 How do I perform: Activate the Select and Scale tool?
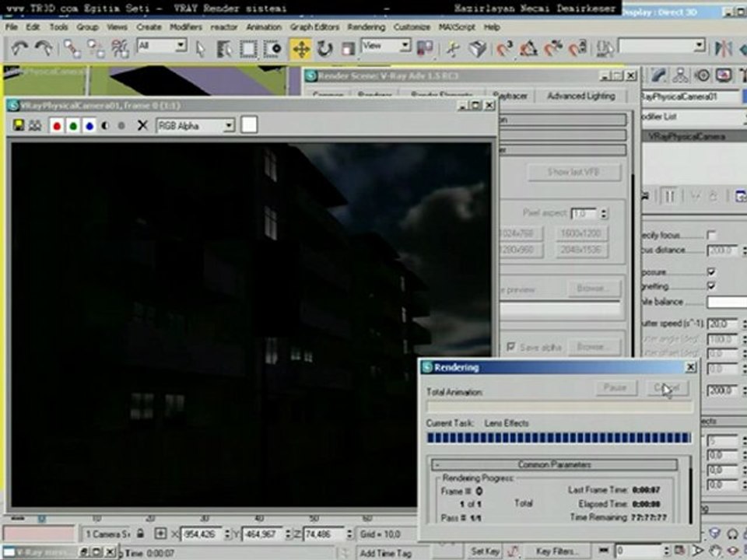349,48
